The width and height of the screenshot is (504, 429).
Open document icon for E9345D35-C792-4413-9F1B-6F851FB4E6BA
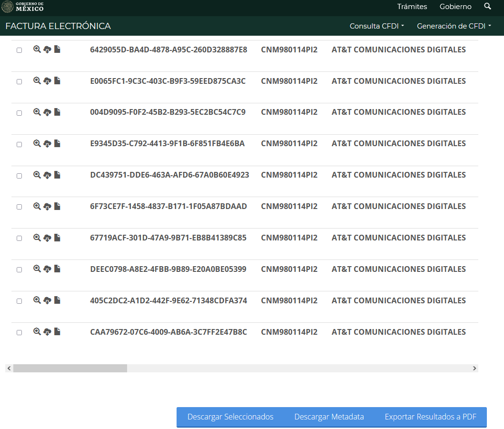tap(57, 143)
